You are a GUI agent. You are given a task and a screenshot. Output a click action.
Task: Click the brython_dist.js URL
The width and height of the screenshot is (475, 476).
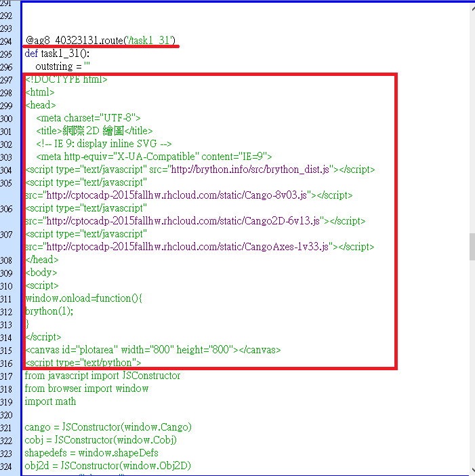pyautogui.click(x=250, y=170)
